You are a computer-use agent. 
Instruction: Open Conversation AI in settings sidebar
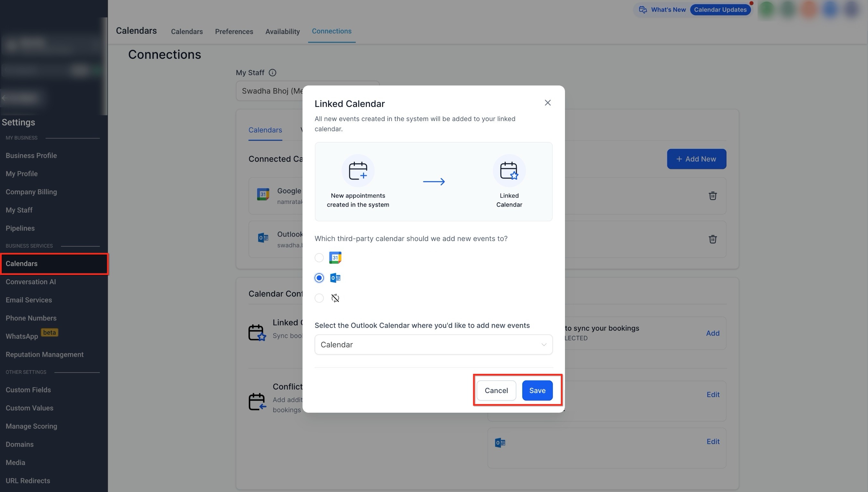31,282
